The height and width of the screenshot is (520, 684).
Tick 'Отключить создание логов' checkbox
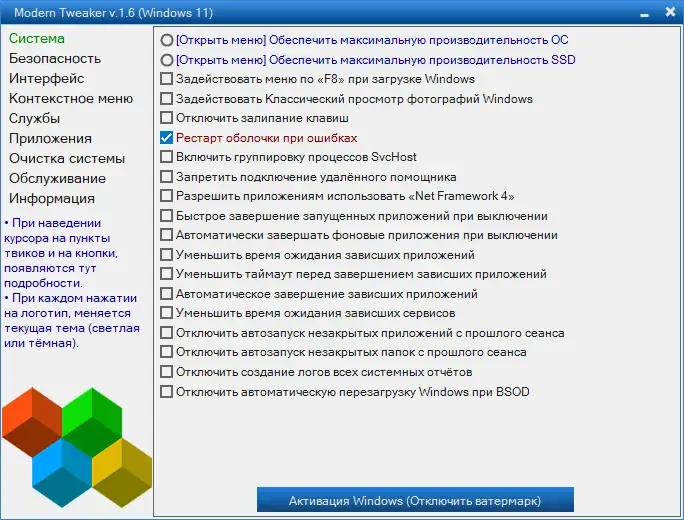(x=166, y=372)
